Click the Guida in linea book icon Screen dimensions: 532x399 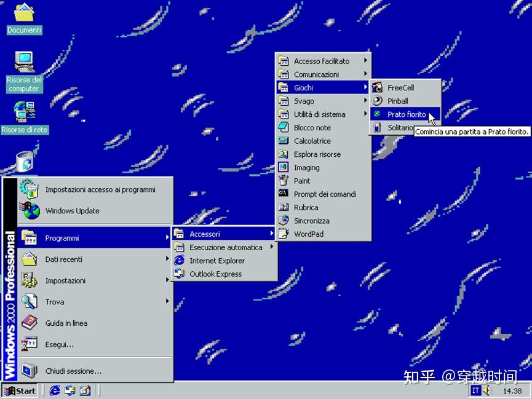tap(29, 323)
